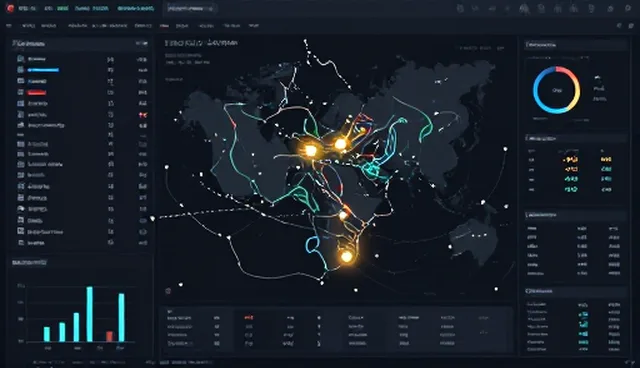Click the icon beside the last left-list row
640x368 pixels.
tap(21, 242)
